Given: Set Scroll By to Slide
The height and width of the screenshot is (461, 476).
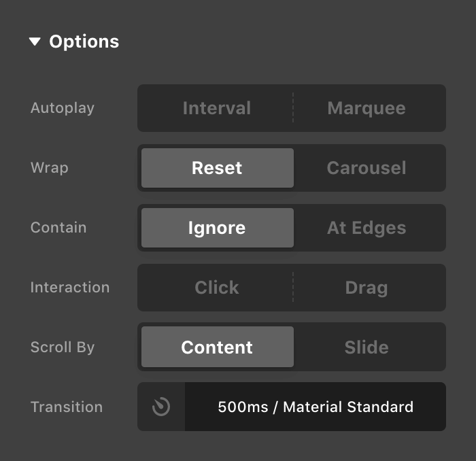Looking at the screenshot, I should [x=367, y=347].
